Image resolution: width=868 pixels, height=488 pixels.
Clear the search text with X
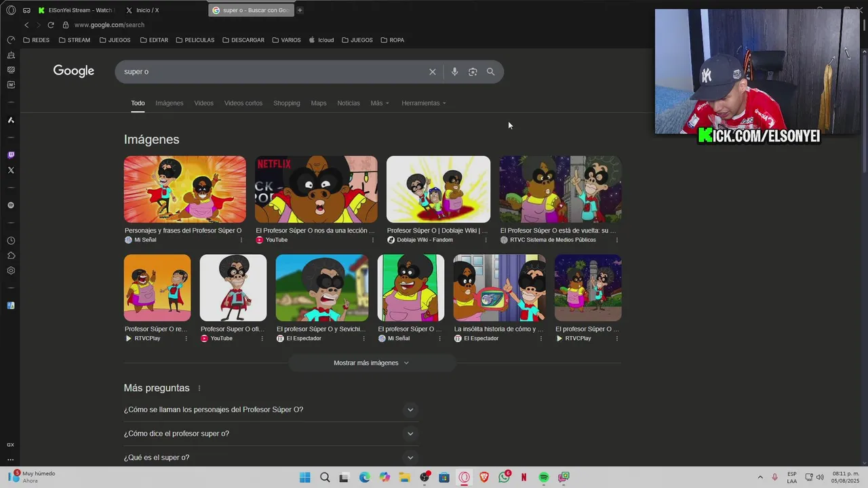(433, 72)
